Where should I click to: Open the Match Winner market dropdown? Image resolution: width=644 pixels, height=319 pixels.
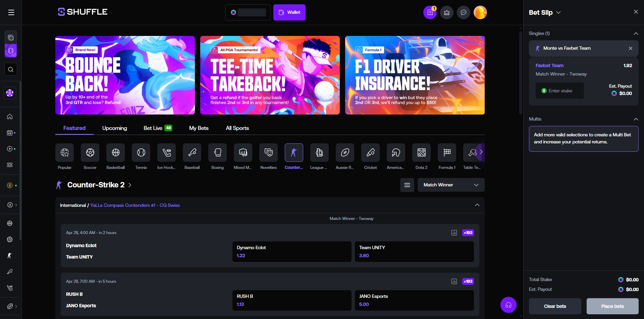pos(451,185)
